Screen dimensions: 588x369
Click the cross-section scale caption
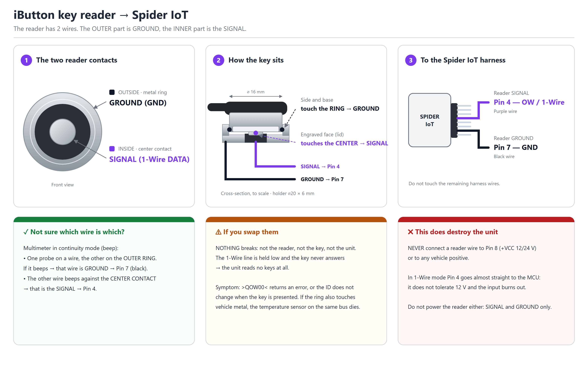point(268,193)
